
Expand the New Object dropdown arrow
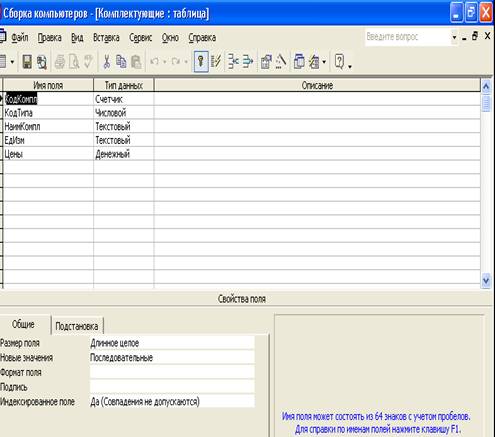coord(324,62)
